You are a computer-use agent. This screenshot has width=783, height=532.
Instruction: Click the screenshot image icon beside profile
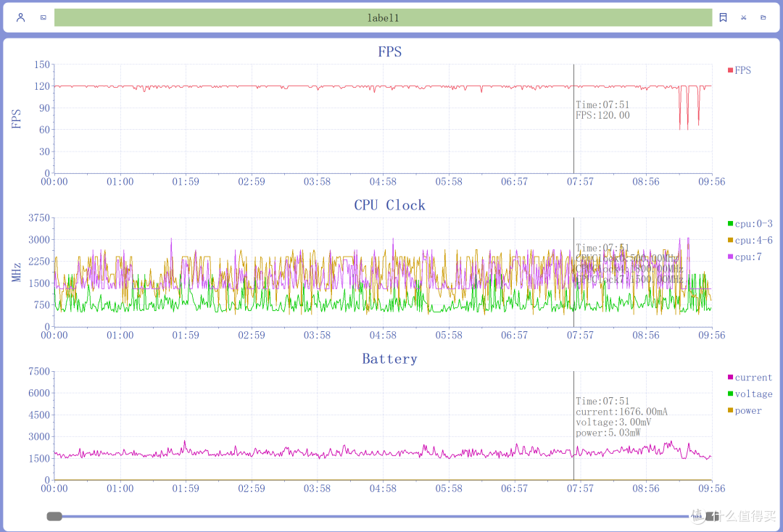point(43,17)
